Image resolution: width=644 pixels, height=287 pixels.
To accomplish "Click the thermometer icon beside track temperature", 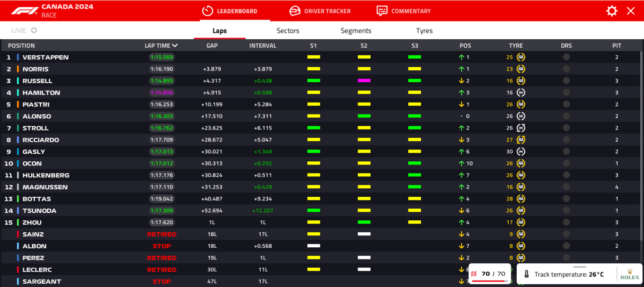I will coord(526,274).
